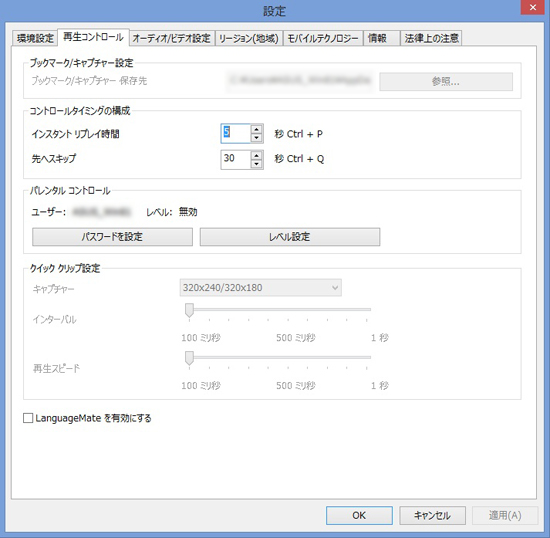Screen dimensions: 550x538
Task: Open the capture resolution 320x240/320x180 dropdown
Action: click(x=260, y=288)
